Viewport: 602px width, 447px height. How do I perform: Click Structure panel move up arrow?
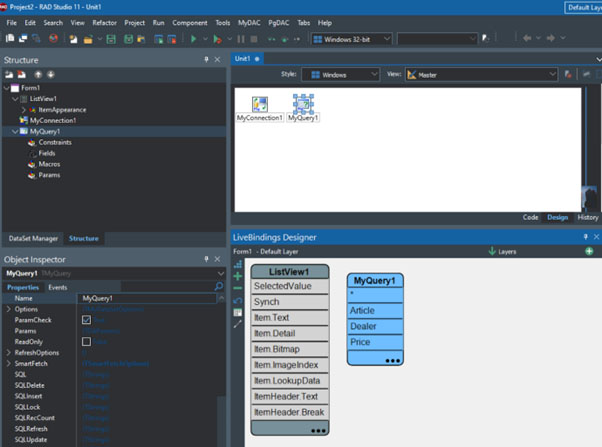pos(38,74)
